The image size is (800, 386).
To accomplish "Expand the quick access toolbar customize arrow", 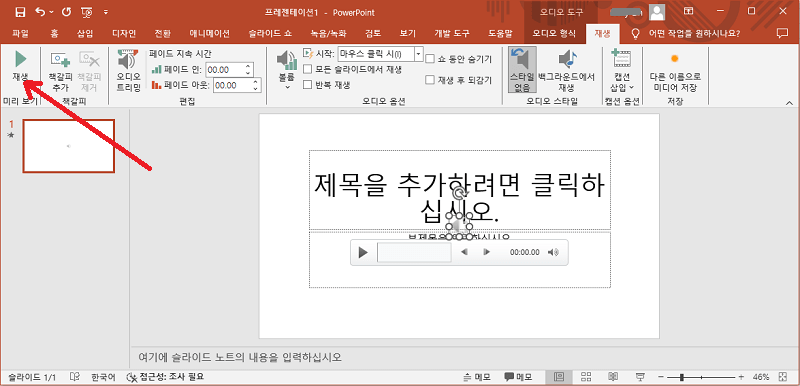I will coord(106,12).
